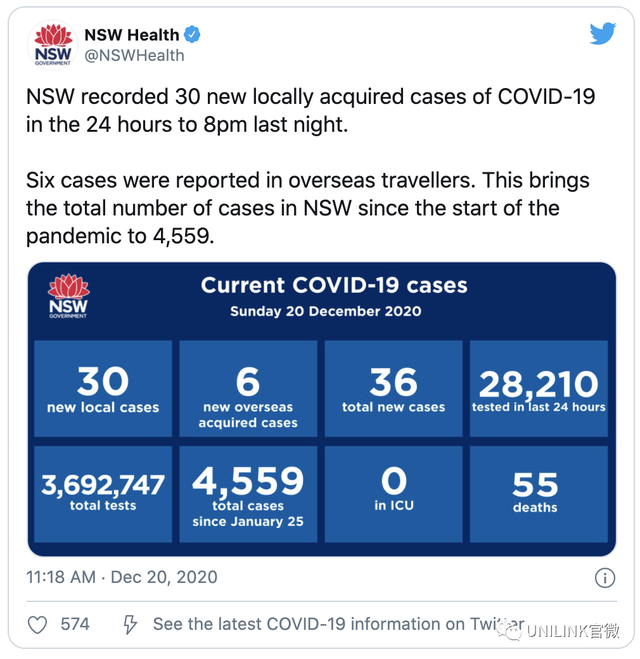Click the 574 likes count
This screenshot has width=640, height=659.
point(75,624)
